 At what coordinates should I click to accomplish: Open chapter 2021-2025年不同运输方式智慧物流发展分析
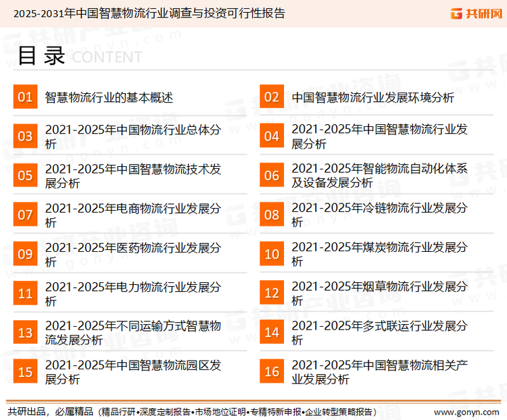[133, 333]
